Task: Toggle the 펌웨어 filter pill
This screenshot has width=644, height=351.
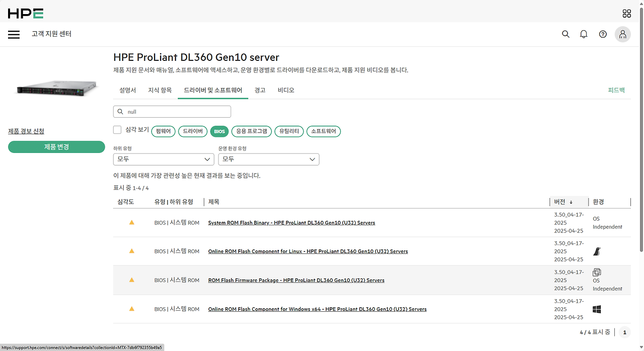Action: point(163,131)
